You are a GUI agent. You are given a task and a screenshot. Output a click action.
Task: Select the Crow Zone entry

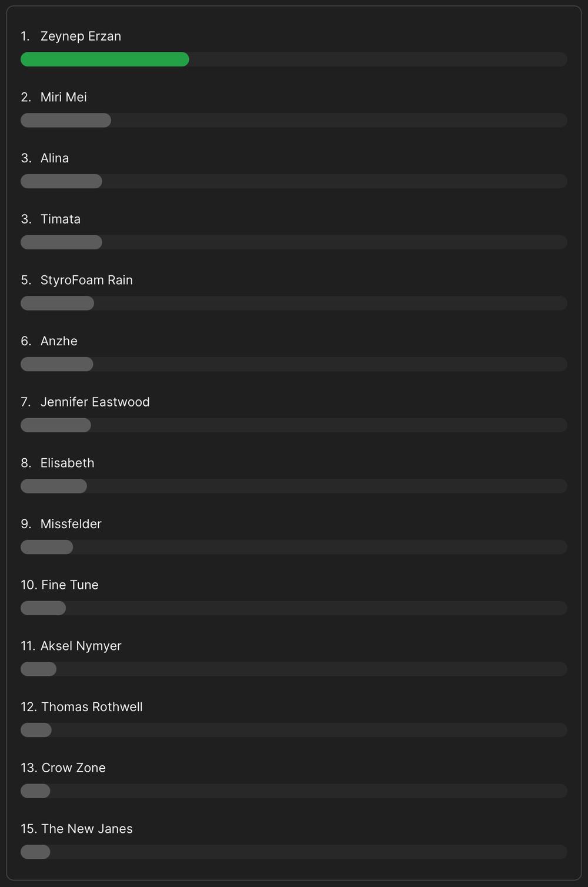click(73, 768)
